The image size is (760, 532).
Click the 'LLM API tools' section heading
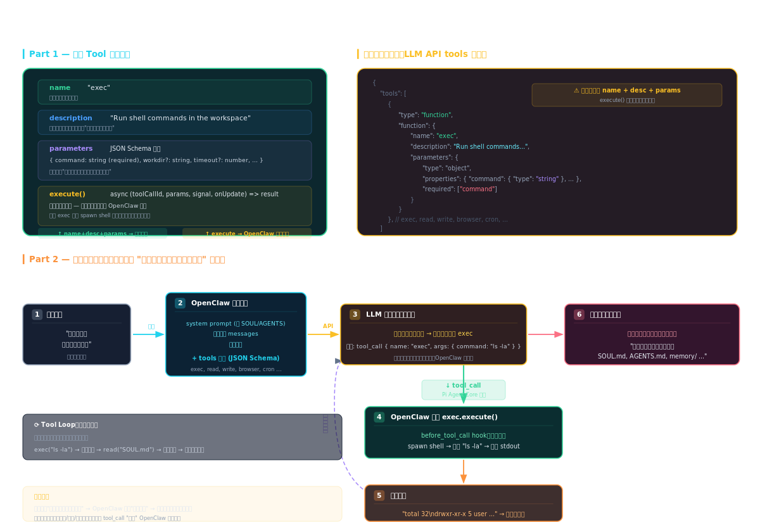tap(425, 54)
